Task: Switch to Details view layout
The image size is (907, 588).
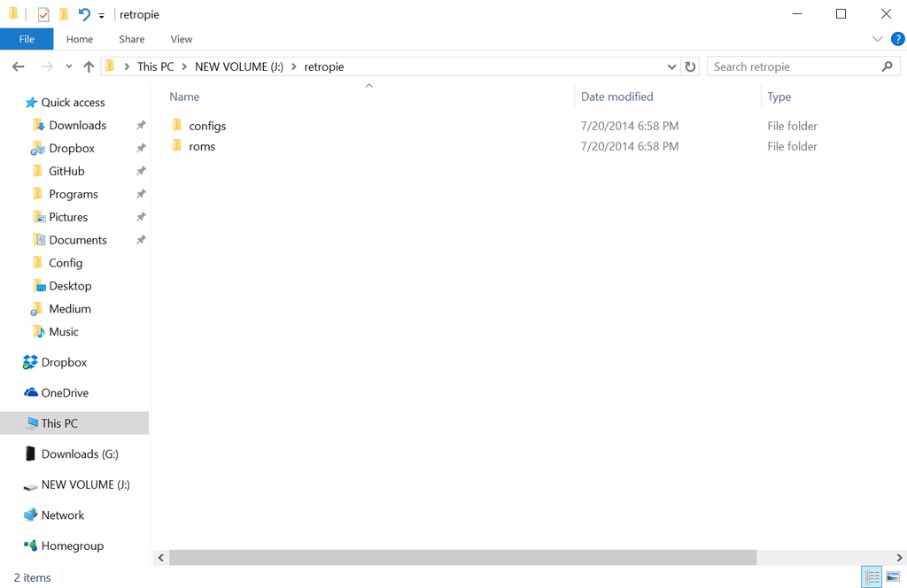Action: tap(872, 577)
